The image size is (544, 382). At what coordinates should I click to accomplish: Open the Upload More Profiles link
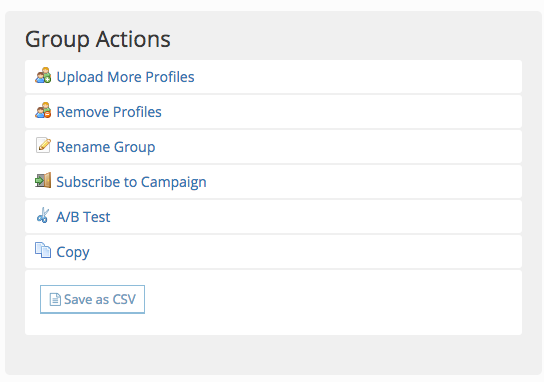[x=125, y=77]
